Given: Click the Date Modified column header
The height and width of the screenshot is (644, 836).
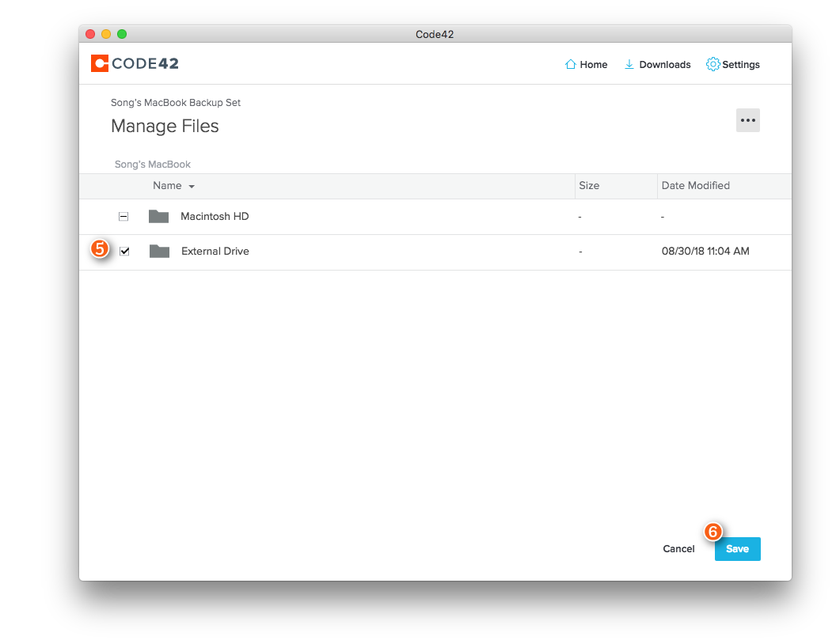Looking at the screenshot, I should (695, 185).
